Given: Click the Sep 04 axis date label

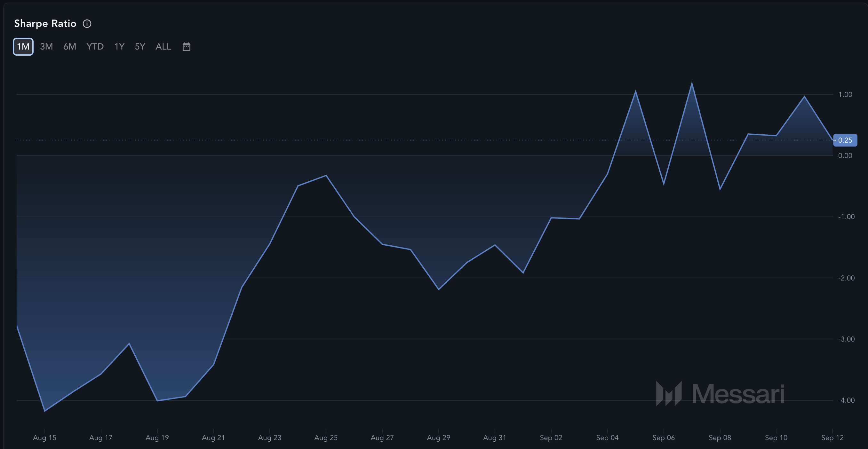Looking at the screenshot, I should 607,437.
